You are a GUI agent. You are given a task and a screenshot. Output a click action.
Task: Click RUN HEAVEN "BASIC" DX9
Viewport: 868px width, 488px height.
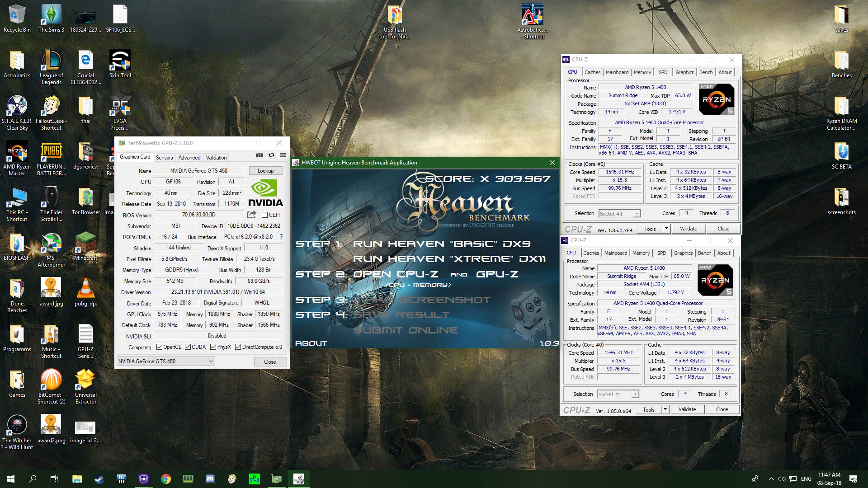tap(441, 244)
